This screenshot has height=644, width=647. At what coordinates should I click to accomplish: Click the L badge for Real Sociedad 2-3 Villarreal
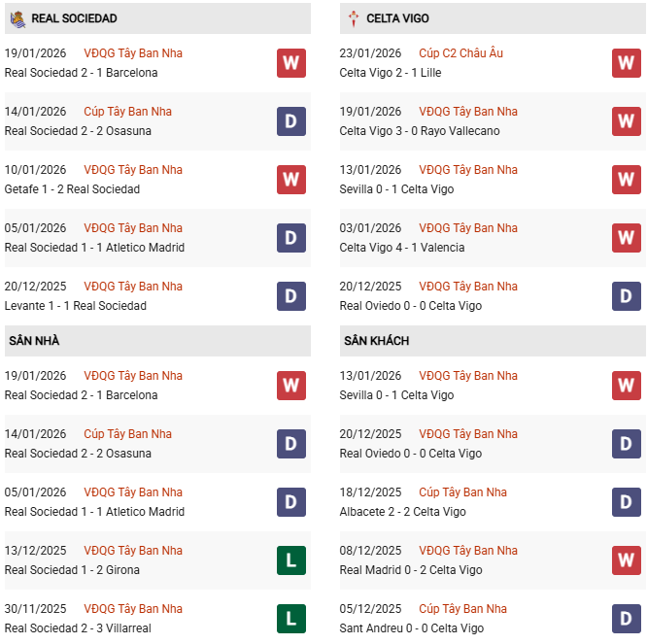point(291,619)
